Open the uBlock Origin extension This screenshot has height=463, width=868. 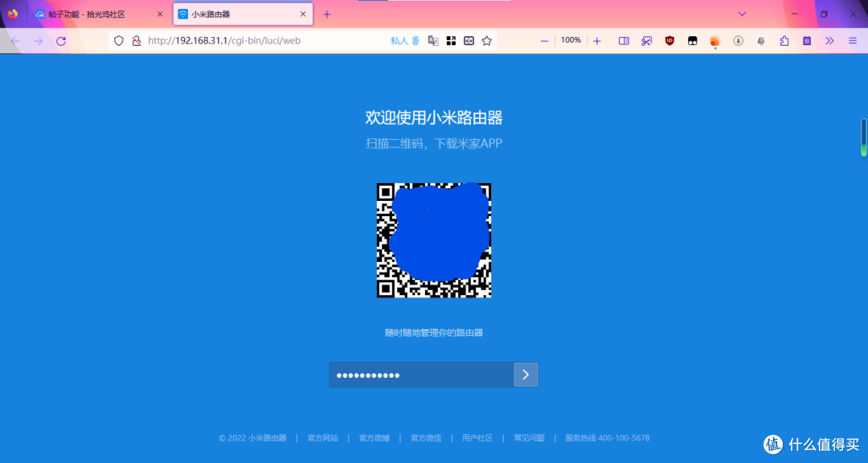(x=669, y=40)
